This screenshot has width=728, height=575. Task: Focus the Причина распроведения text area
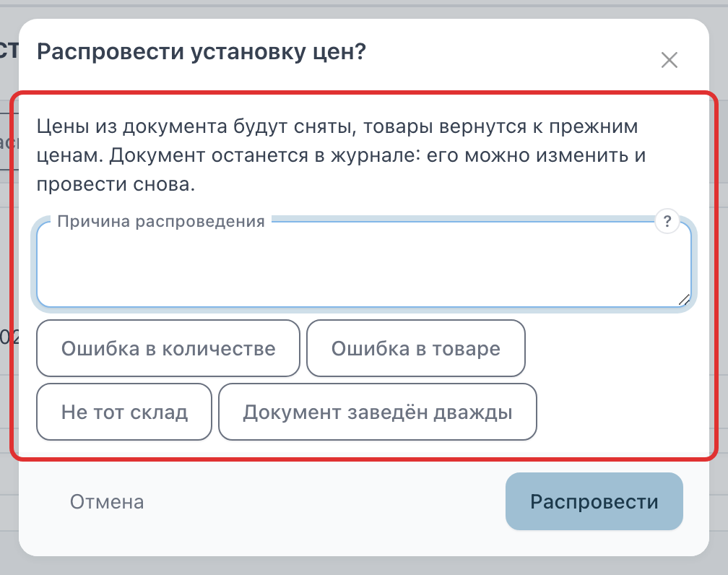(364, 264)
